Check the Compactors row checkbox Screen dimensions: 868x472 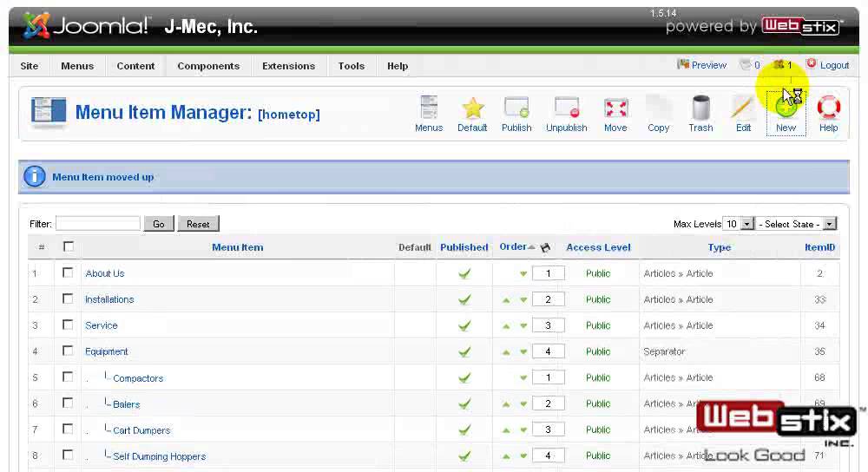[x=68, y=377]
